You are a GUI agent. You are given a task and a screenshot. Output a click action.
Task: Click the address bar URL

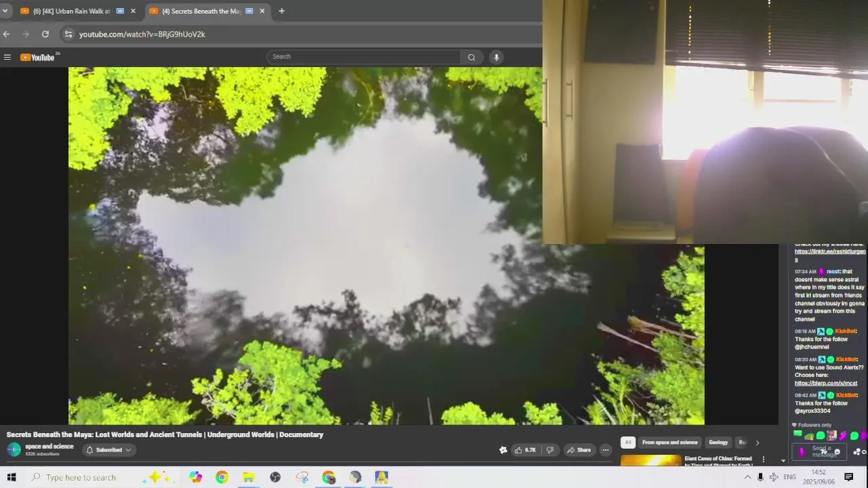click(x=142, y=34)
